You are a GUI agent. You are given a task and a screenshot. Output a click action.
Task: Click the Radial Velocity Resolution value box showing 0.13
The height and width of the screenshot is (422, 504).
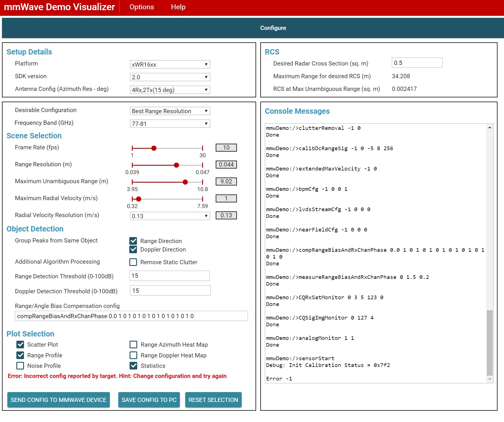(226, 215)
